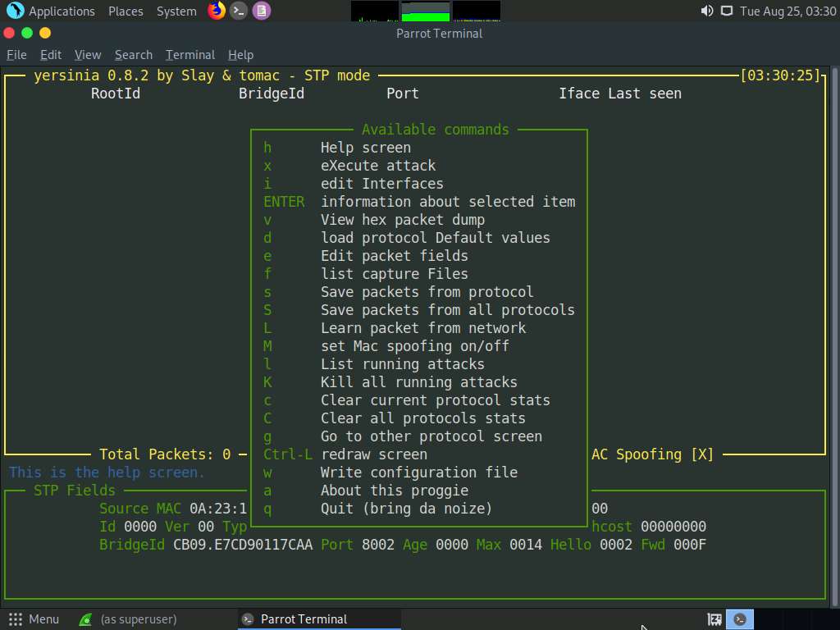Click the RootId column header
Image resolution: width=840 pixels, height=630 pixels.
(x=115, y=94)
